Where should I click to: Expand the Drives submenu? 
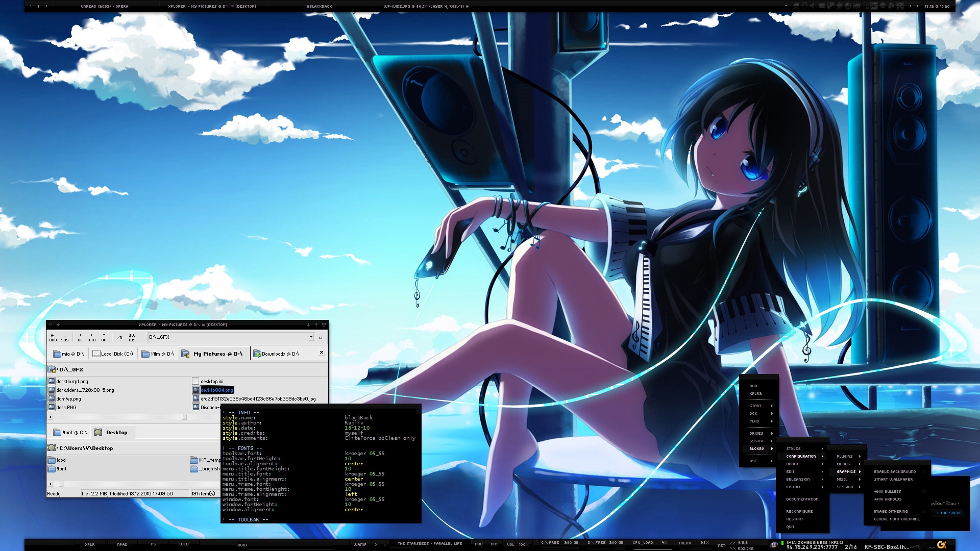click(758, 433)
